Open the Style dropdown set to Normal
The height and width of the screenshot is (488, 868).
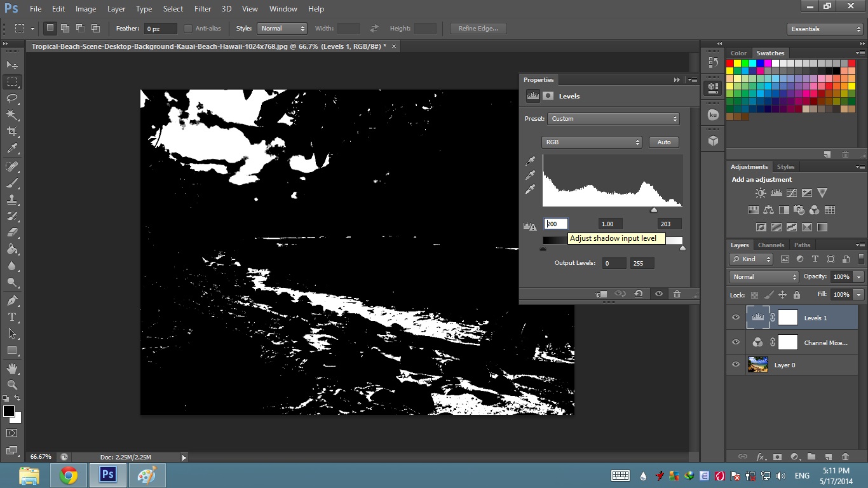click(x=282, y=29)
